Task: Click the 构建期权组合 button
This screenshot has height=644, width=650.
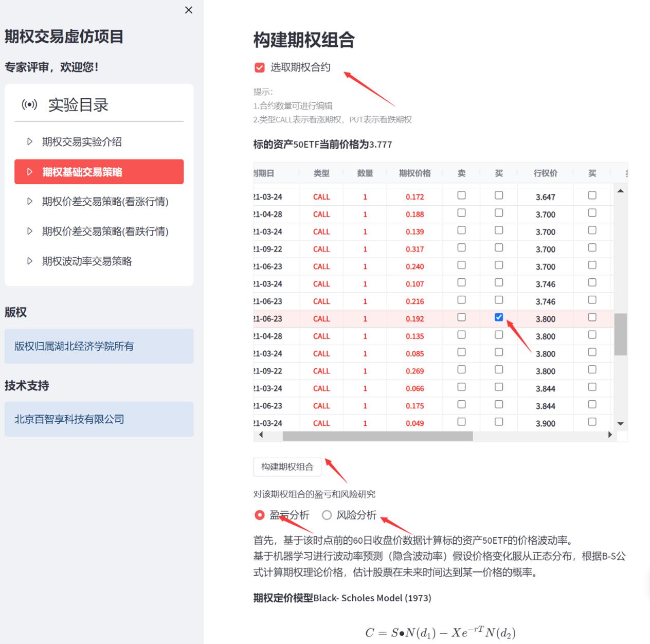Action: [x=287, y=467]
